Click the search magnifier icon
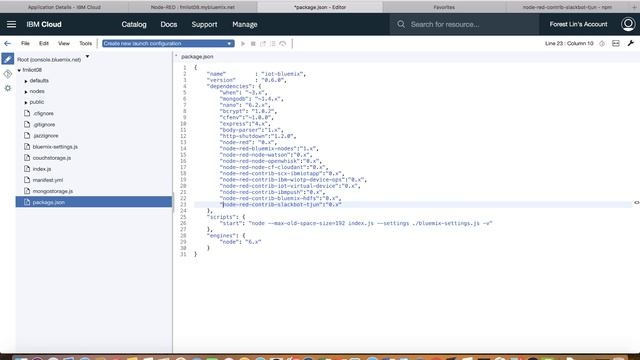The width and height of the screenshot is (640, 360). 401,24
